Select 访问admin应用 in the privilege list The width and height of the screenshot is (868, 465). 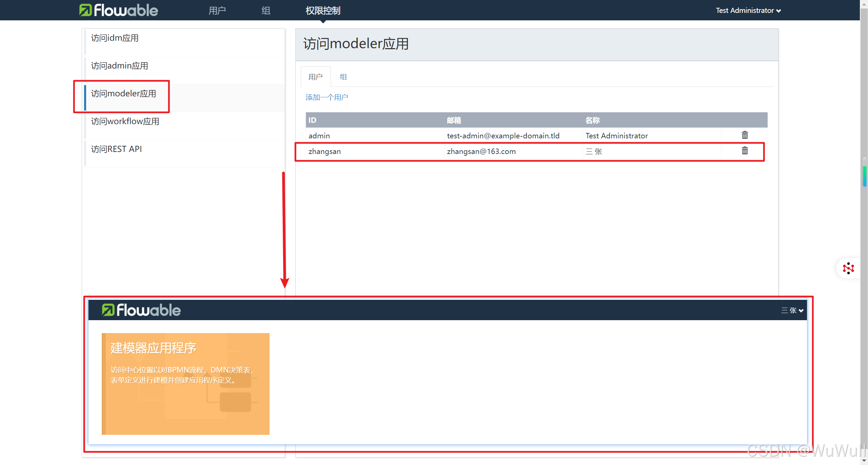(119, 66)
